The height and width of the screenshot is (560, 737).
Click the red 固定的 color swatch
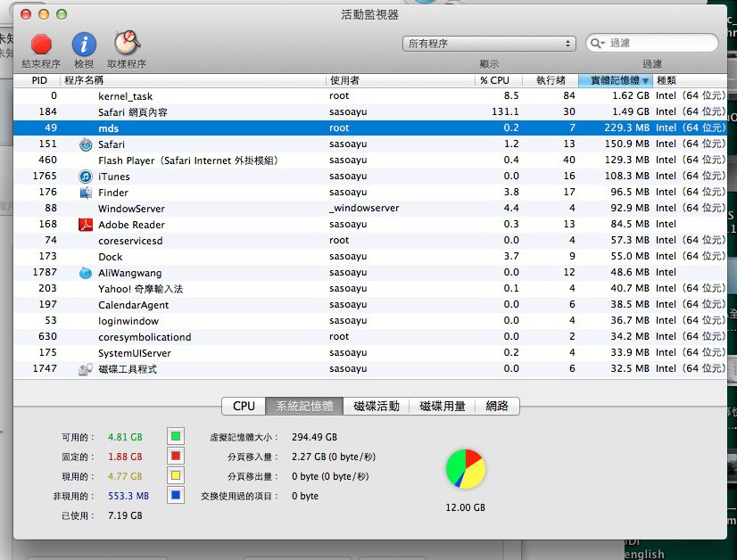point(176,456)
